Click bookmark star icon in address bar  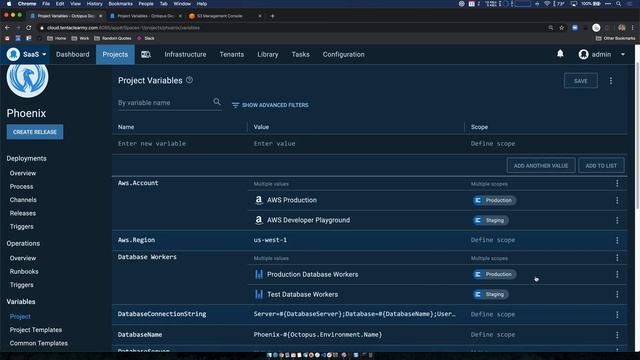click(x=562, y=28)
